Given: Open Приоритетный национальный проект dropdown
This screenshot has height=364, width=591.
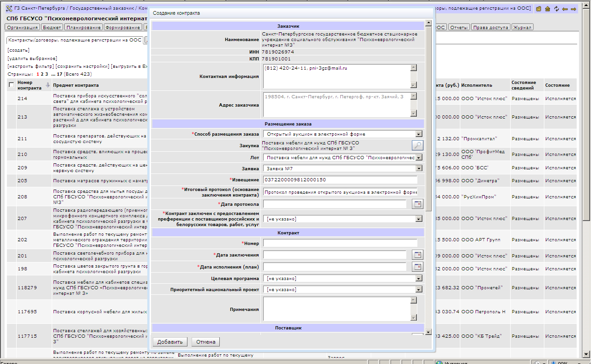Looking at the screenshot, I should point(418,290).
